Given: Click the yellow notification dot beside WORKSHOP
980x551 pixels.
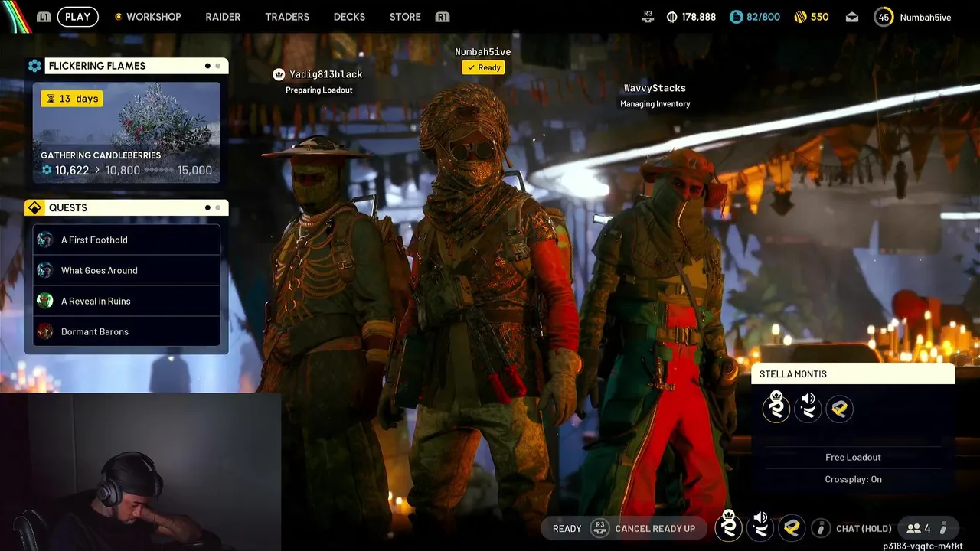Looking at the screenshot, I should click(x=118, y=17).
